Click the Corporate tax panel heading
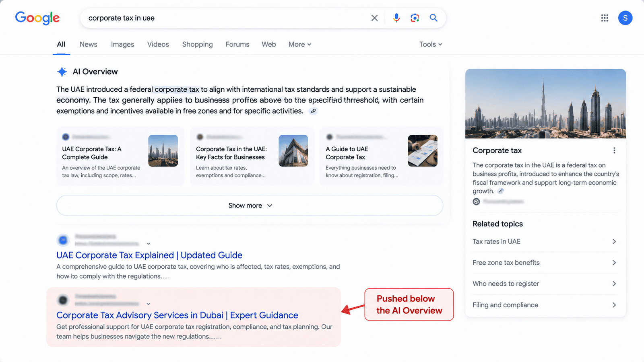Image resolution: width=644 pixels, height=362 pixels. (x=497, y=150)
